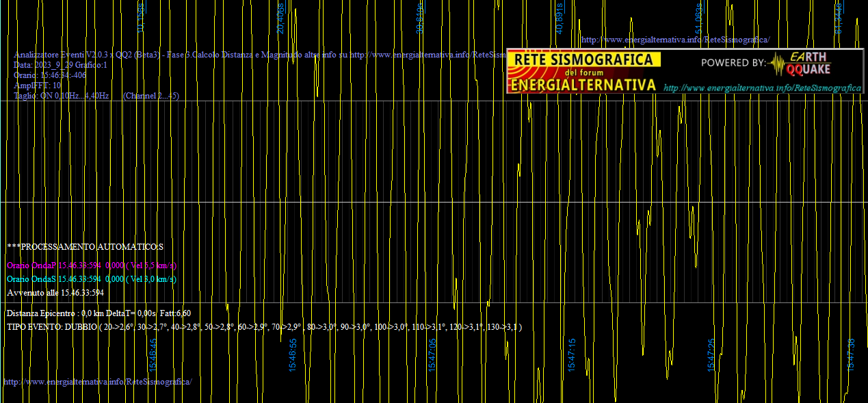Image resolution: width=868 pixels, height=403 pixels.
Task: Click the 15:46:55 time label on the bottom axis
Action: click(293, 354)
